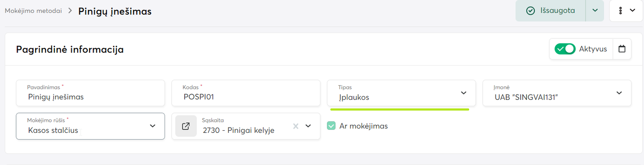
Task: Click the breadcrumb separator arrow
Action: (70, 11)
